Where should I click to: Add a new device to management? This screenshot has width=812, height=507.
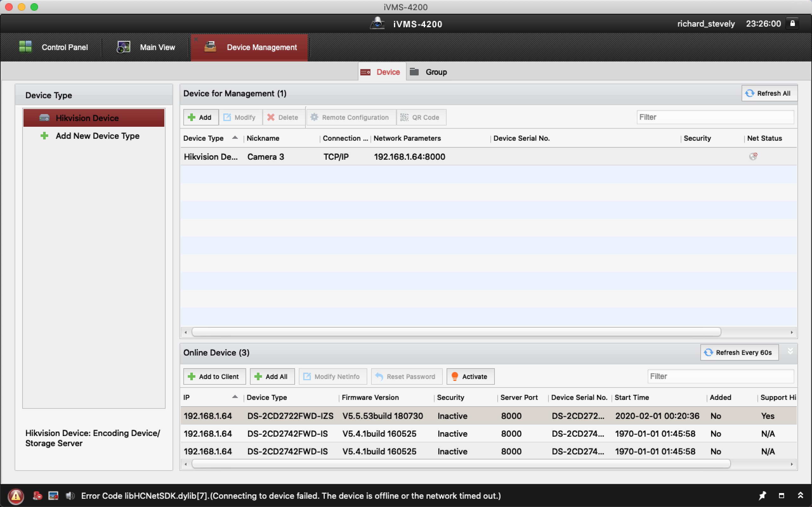[200, 117]
